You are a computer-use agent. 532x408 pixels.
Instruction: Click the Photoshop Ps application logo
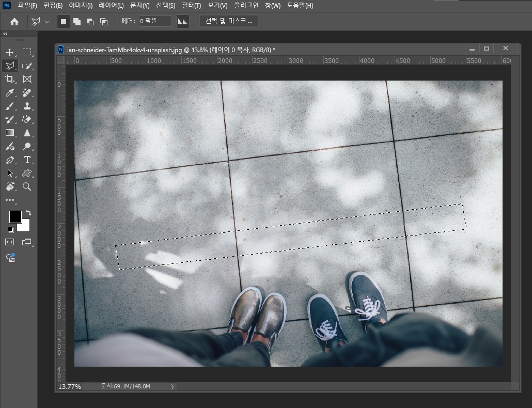pos(6,5)
